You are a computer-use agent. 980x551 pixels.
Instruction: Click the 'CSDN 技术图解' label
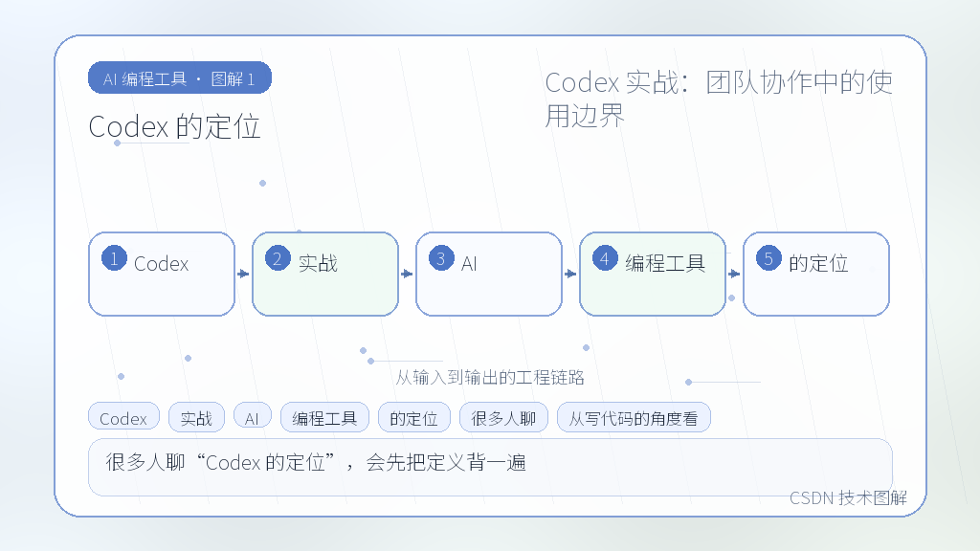click(x=848, y=497)
